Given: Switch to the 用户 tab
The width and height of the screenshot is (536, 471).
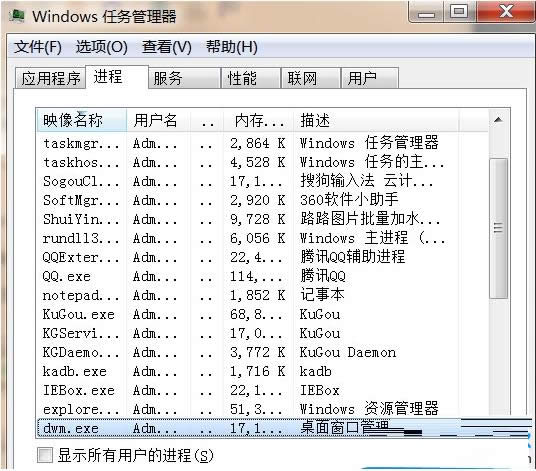Looking at the screenshot, I should pos(370,78).
